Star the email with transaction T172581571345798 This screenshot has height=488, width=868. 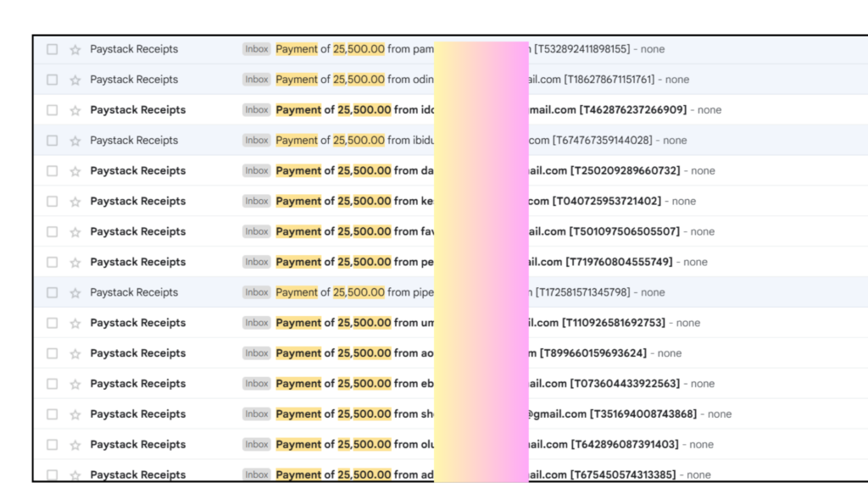[75, 293]
